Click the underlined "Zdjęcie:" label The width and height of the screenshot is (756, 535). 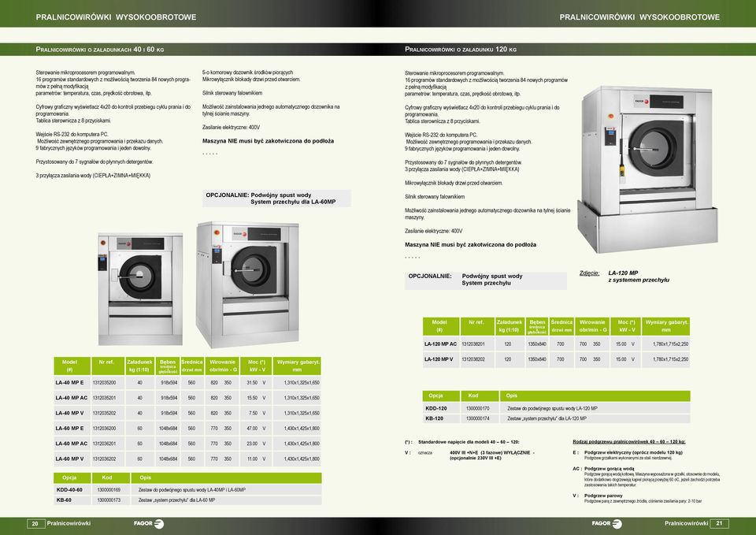pyautogui.click(x=589, y=273)
